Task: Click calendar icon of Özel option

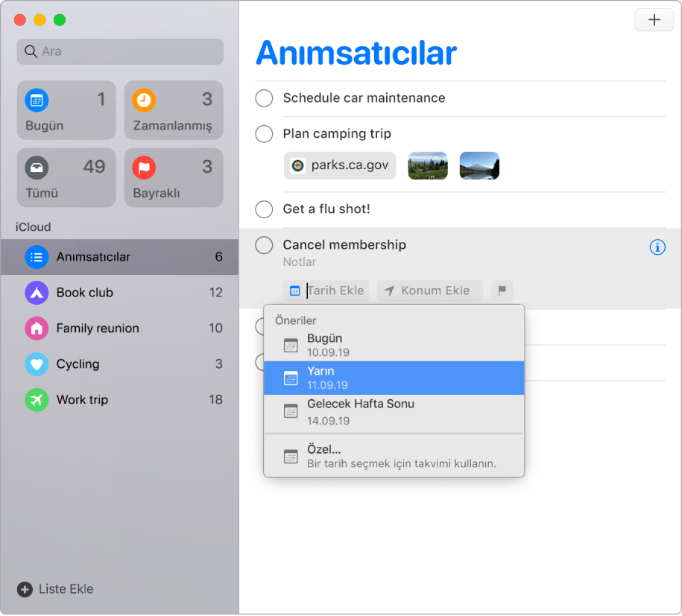Action: coord(291,457)
